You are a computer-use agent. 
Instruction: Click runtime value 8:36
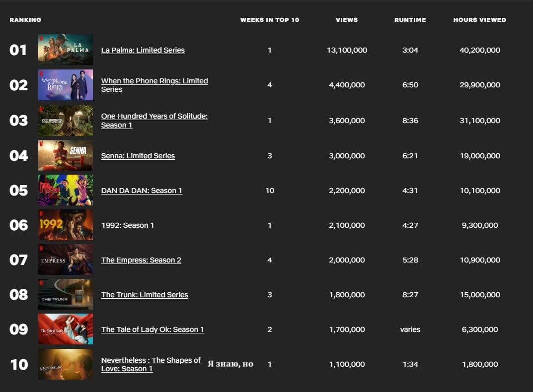410,120
